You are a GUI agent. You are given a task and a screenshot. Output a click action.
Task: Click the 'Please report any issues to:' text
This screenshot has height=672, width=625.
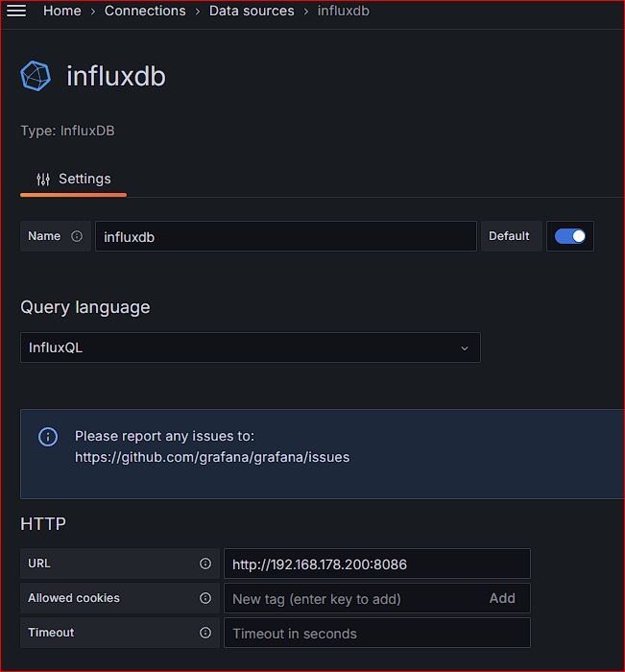tap(164, 436)
